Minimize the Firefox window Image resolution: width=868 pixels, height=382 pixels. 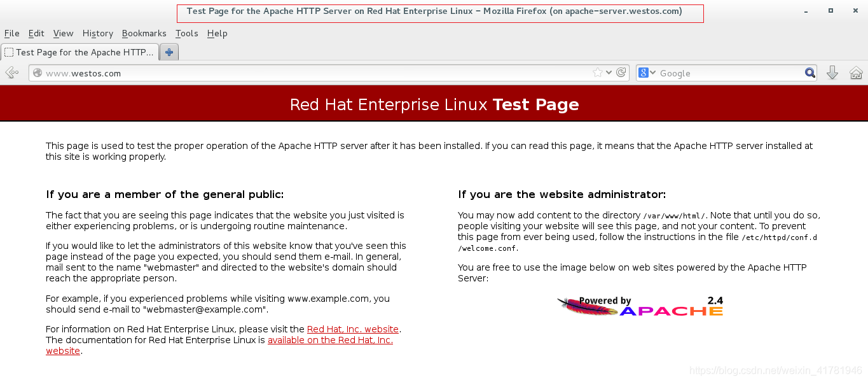tap(807, 11)
